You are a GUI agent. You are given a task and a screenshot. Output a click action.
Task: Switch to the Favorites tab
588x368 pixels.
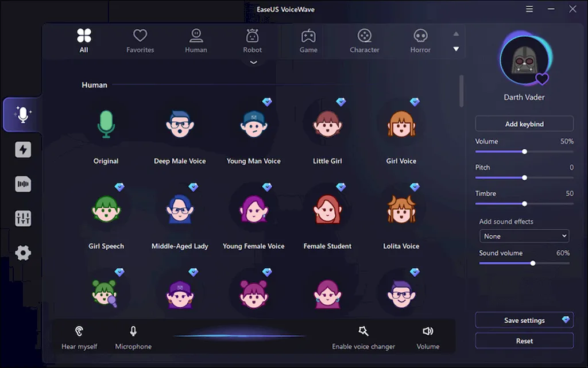(x=140, y=41)
